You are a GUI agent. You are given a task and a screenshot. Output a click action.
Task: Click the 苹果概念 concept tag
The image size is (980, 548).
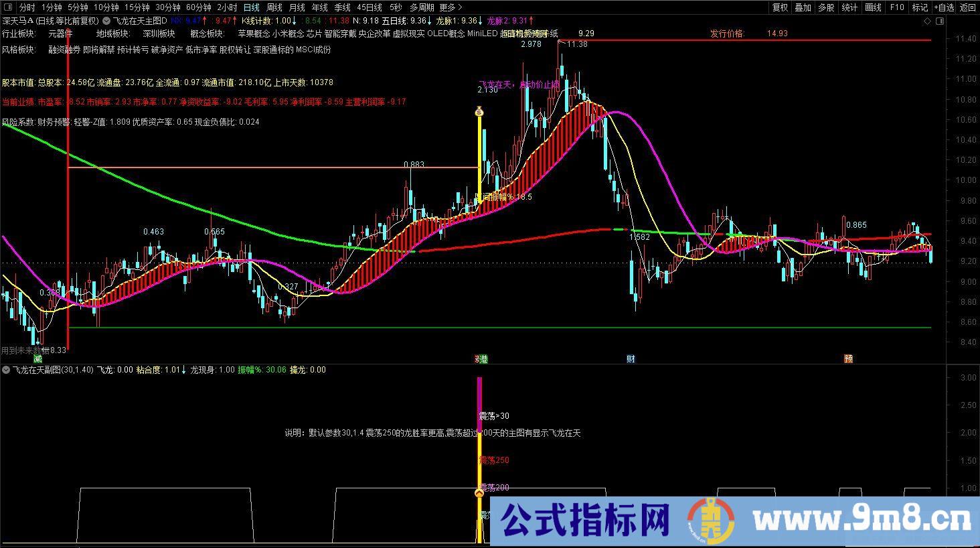point(254,33)
